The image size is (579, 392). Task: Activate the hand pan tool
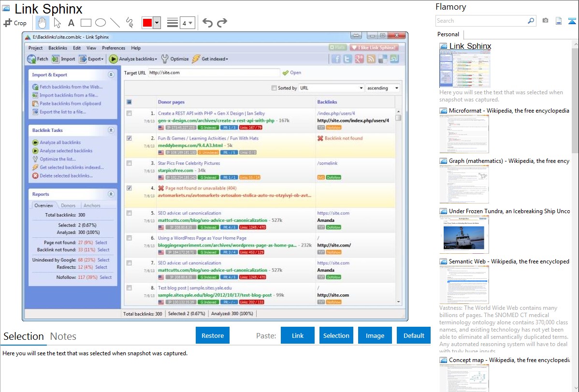click(42, 23)
